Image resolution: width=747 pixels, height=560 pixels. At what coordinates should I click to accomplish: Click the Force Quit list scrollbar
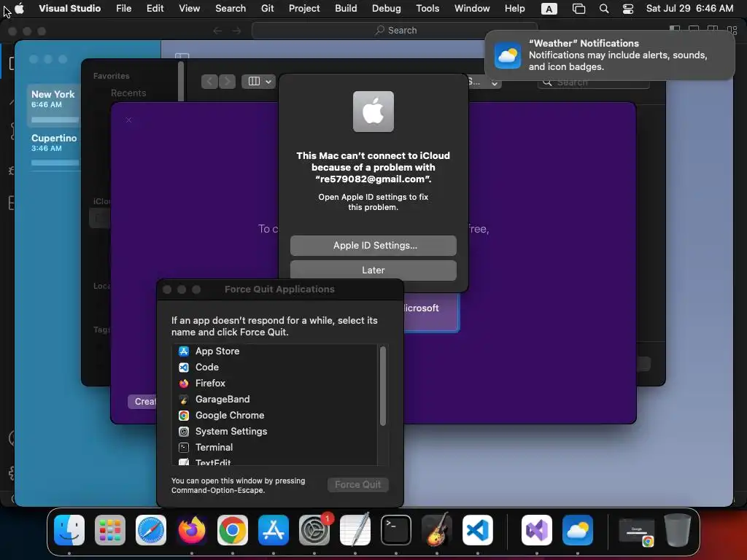pyautogui.click(x=382, y=386)
